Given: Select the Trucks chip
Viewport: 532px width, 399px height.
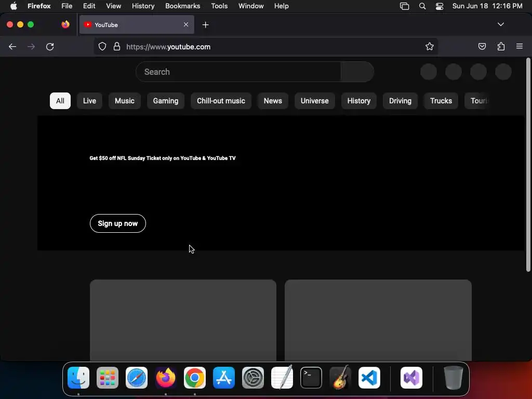Looking at the screenshot, I should coord(441,101).
